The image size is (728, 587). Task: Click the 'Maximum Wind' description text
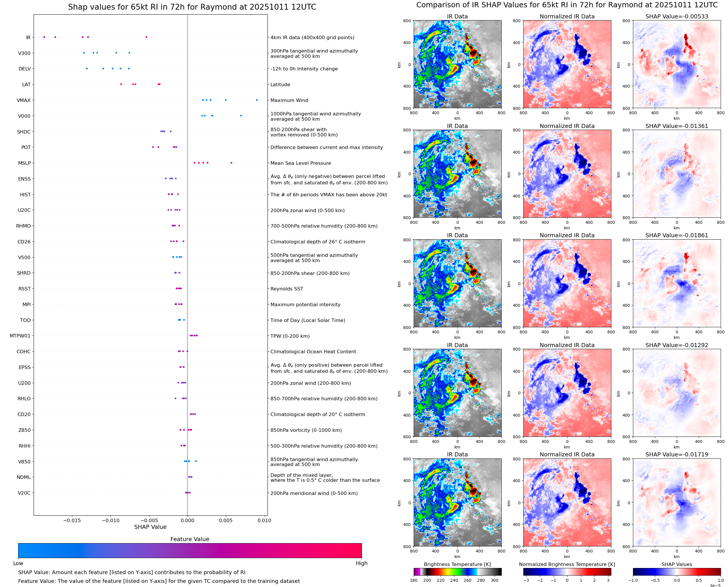pyautogui.click(x=289, y=101)
